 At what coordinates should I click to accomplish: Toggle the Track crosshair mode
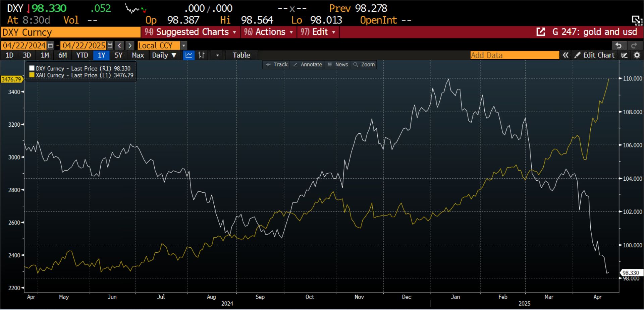pos(277,65)
